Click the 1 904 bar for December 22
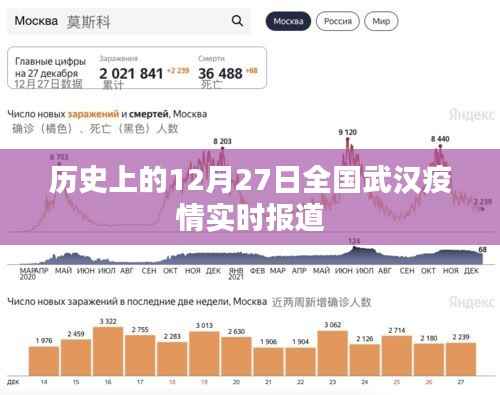Image resolution: width=500 pixels, height=395 pixels. pyautogui.click(x=300, y=362)
